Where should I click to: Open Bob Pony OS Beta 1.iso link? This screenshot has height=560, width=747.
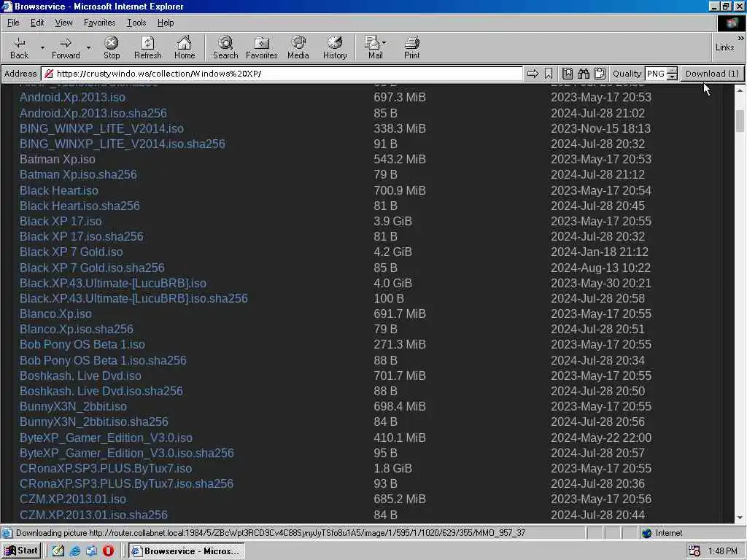(x=82, y=344)
